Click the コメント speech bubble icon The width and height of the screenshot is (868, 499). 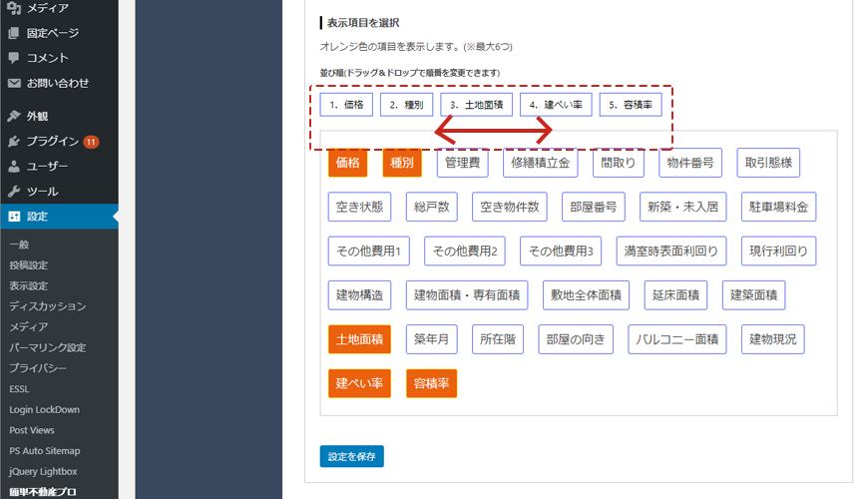coord(14,58)
